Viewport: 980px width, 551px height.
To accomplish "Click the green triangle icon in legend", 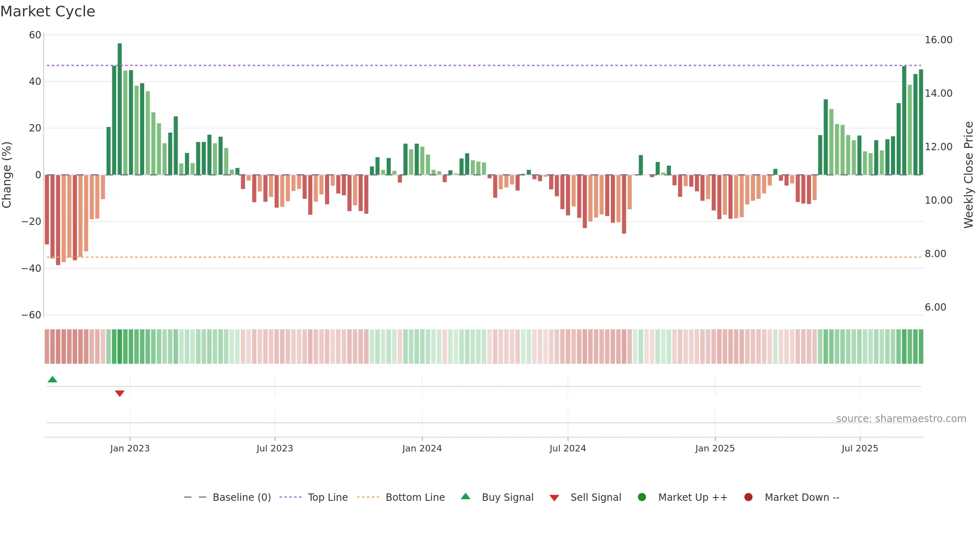I will click(x=465, y=496).
